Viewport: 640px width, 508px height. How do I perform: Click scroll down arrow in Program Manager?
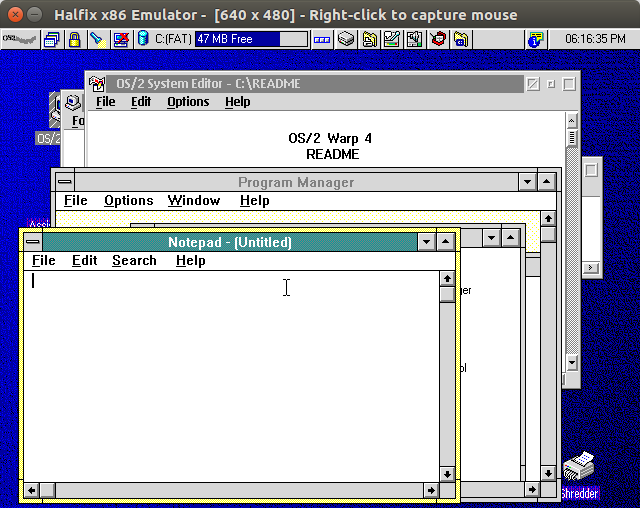point(548,473)
